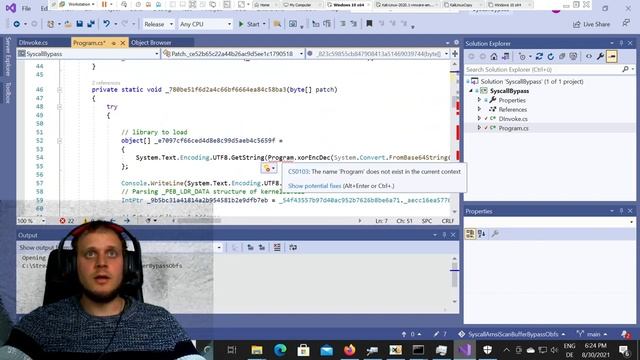Undo last edit with the toolbar arrow
640x360 pixels.
(x=106, y=24)
